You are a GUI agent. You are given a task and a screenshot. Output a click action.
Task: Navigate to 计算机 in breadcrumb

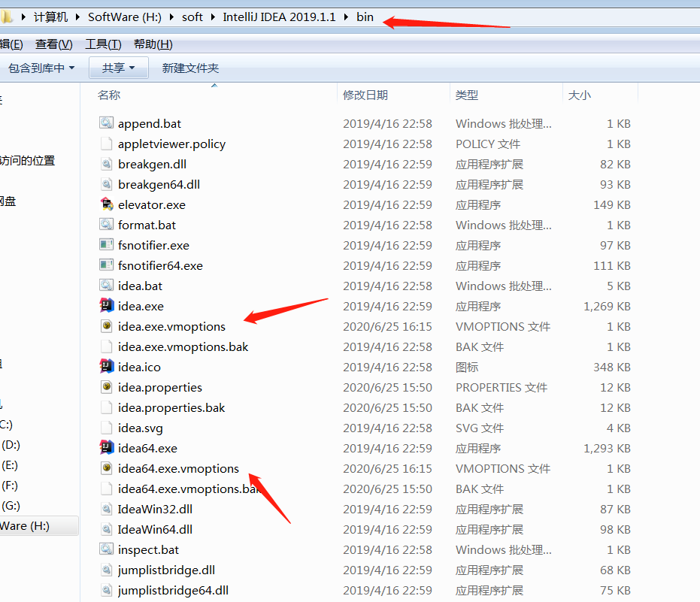tap(50, 17)
